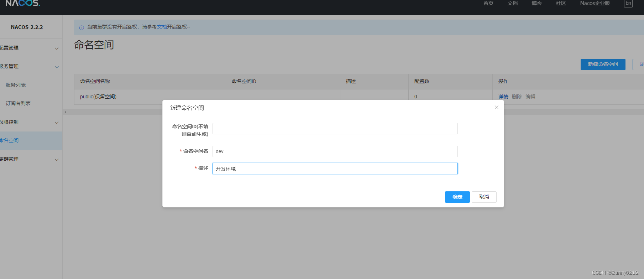The image size is (644, 279).
Task: Select 命名空间 in sidebar
Action: coord(31,140)
